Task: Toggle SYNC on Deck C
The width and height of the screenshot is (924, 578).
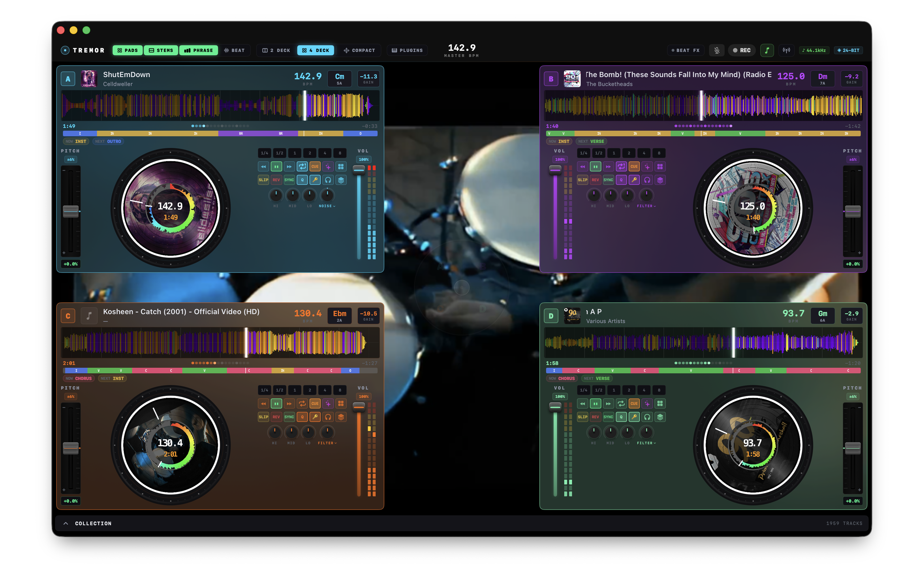Action: point(289,417)
